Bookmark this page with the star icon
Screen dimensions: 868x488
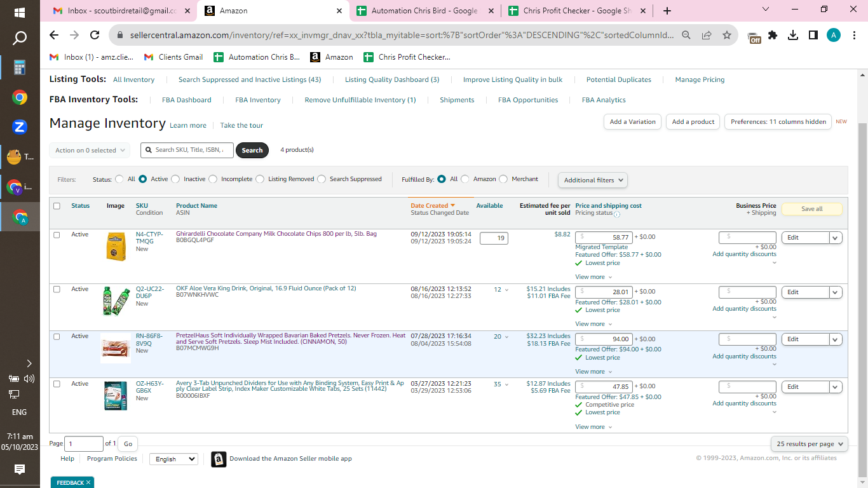(727, 36)
